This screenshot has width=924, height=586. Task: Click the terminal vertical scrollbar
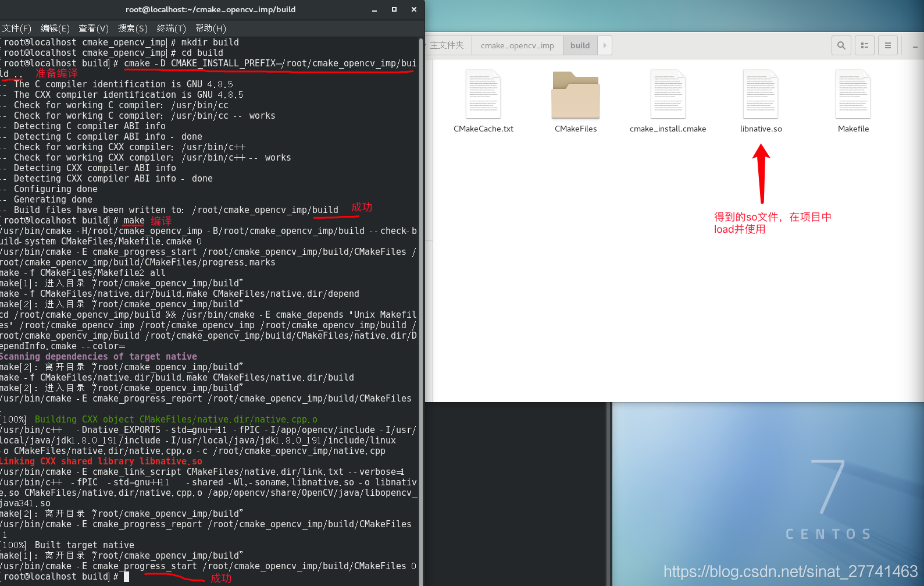pos(421,312)
